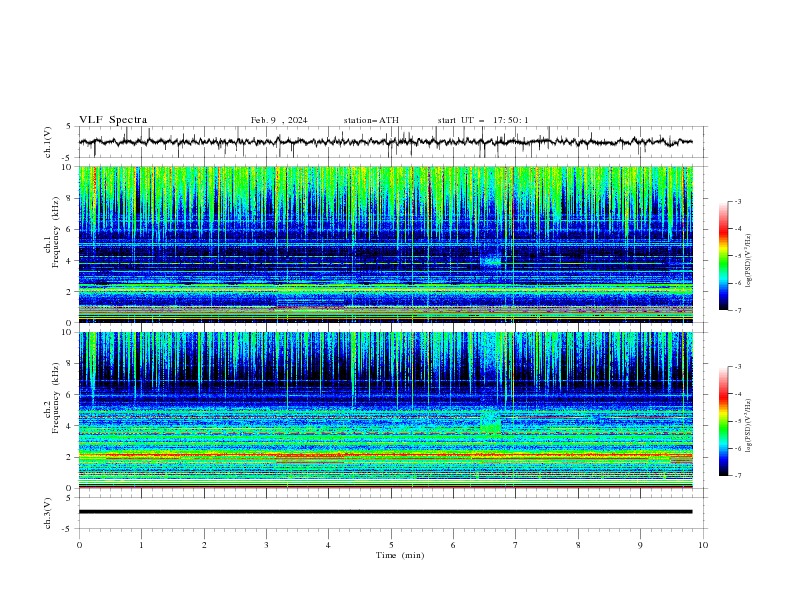Select the ch.2 color bar "log(PSD)(V²/Hz)" label
Viewport: 792px width, 612px height.
749,425
